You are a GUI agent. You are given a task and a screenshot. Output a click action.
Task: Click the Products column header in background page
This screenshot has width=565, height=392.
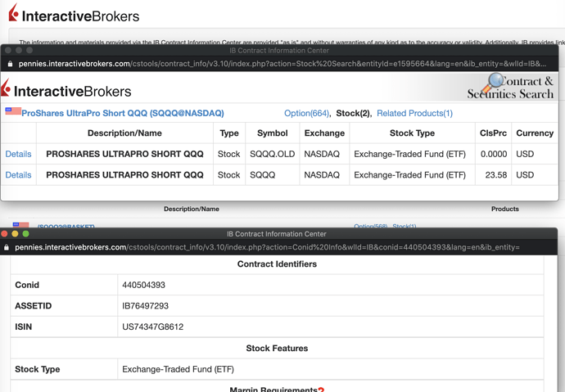click(505, 209)
